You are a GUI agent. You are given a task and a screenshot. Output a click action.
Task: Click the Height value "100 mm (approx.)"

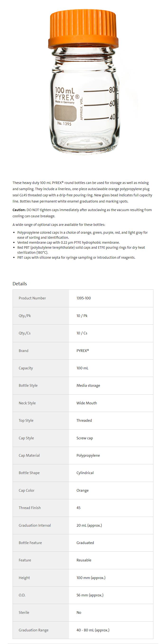(x=91, y=578)
